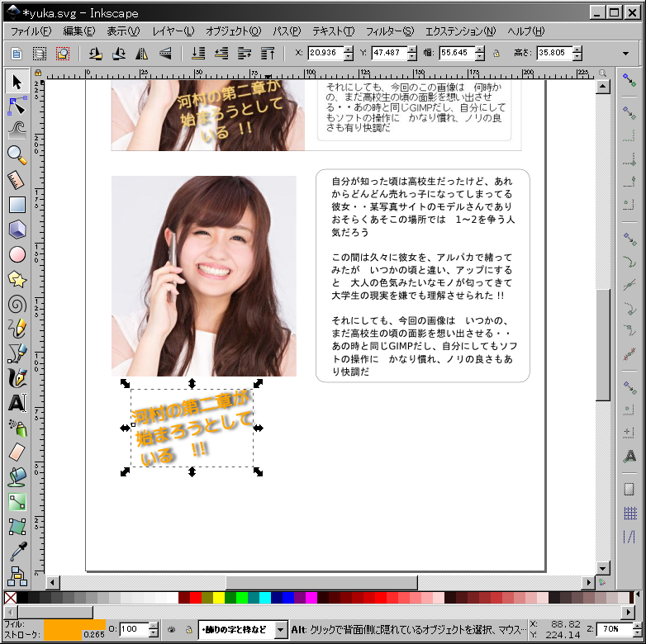Click select all objects icon

pos(17,53)
